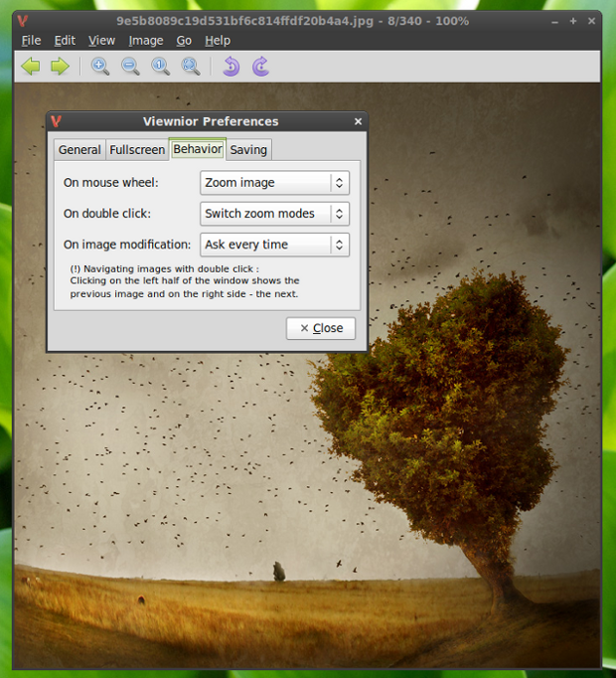Click the zoom in magnifier icon

(x=100, y=67)
